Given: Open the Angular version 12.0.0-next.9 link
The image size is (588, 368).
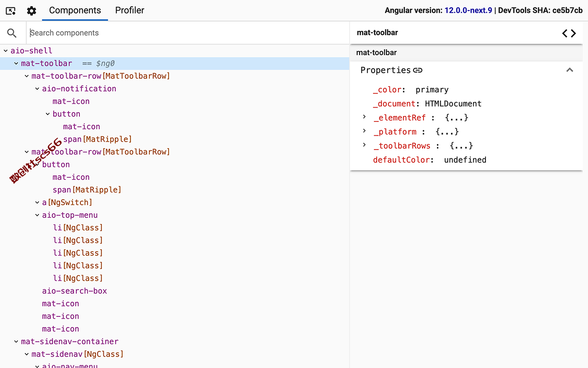Looking at the screenshot, I should [x=468, y=10].
